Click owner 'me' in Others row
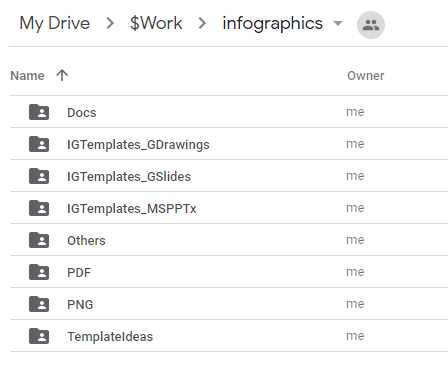The height and width of the screenshot is (367, 448). pos(355,240)
